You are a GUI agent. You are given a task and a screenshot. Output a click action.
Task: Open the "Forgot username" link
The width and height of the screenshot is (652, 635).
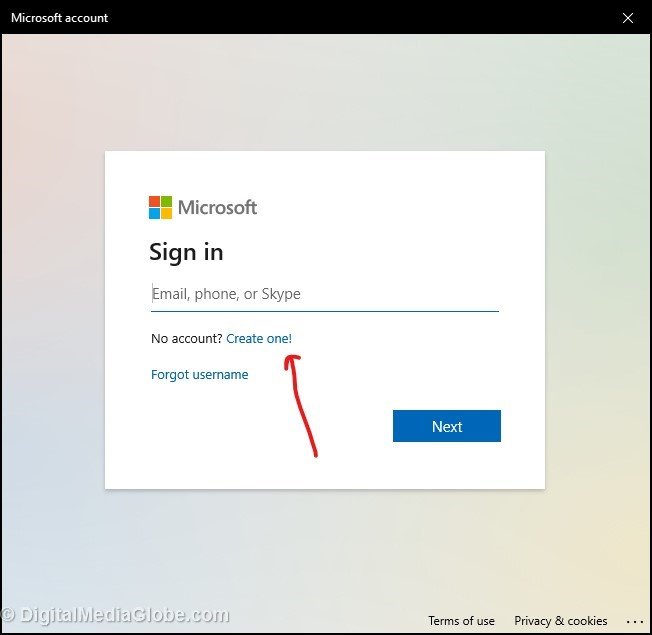(x=199, y=375)
